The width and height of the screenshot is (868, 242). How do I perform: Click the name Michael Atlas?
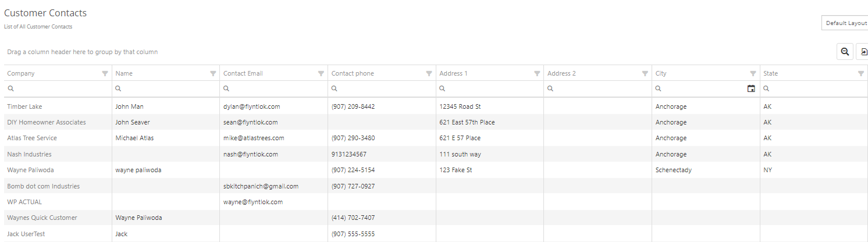click(134, 138)
